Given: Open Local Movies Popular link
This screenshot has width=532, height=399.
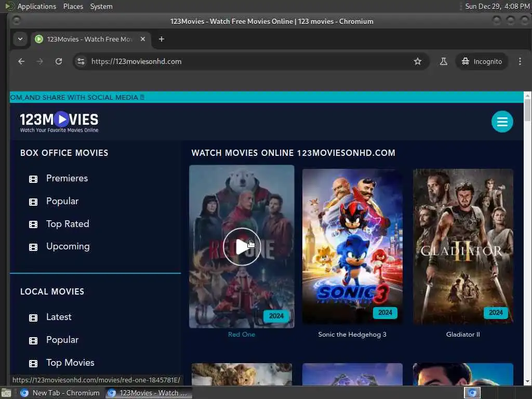Looking at the screenshot, I should (62, 340).
